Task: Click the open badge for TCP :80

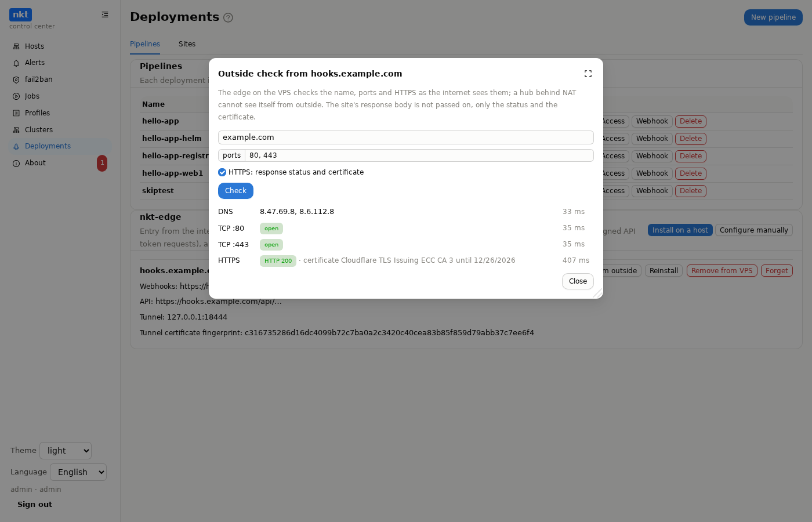Action: pos(271,229)
